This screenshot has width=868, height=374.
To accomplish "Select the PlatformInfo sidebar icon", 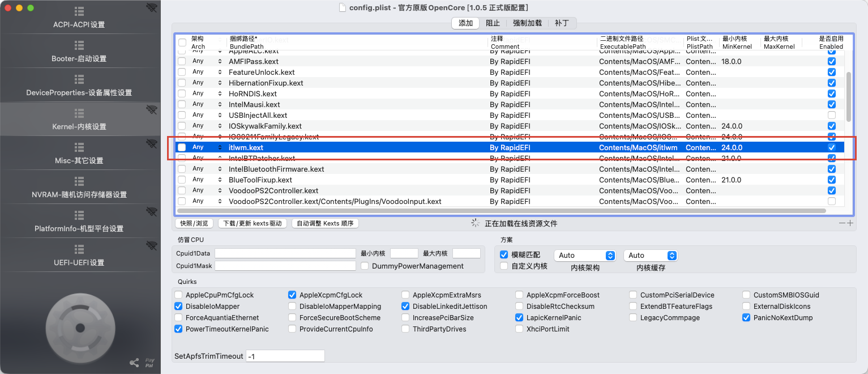I will coord(79,215).
